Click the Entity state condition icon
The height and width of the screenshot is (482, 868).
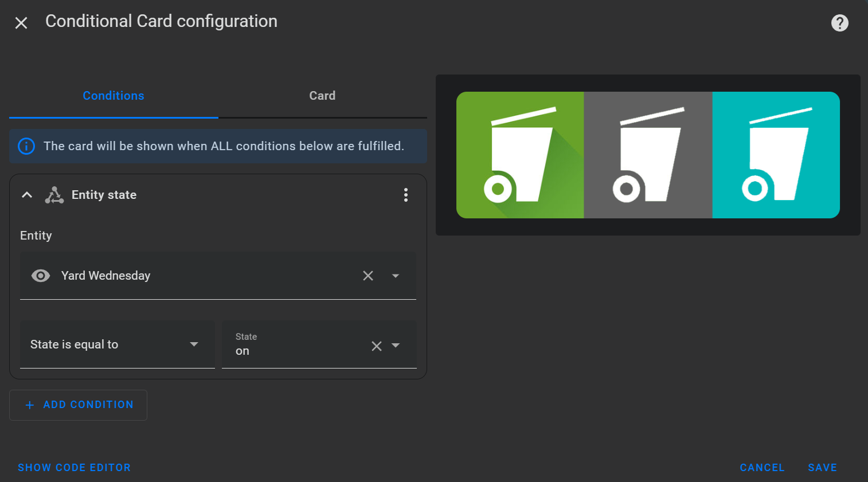(54, 195)
